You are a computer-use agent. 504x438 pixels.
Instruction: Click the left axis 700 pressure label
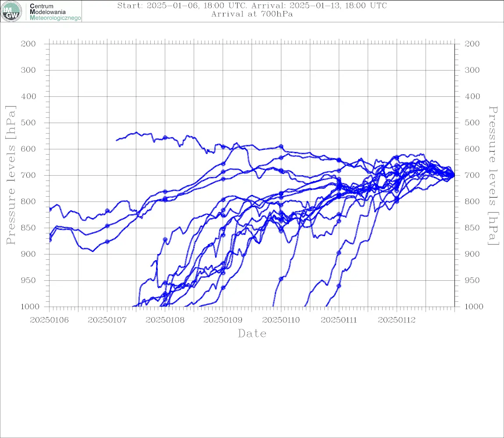pos(28,176)
